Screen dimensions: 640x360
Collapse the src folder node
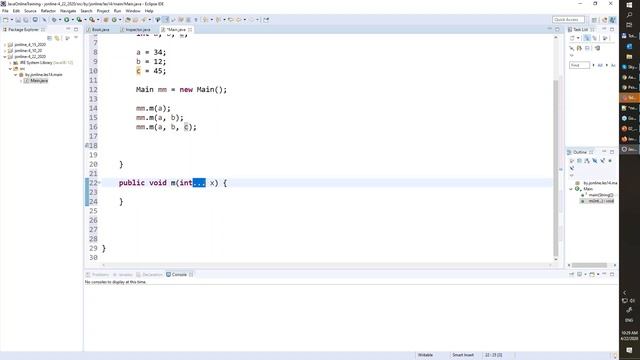click(10, 69)
